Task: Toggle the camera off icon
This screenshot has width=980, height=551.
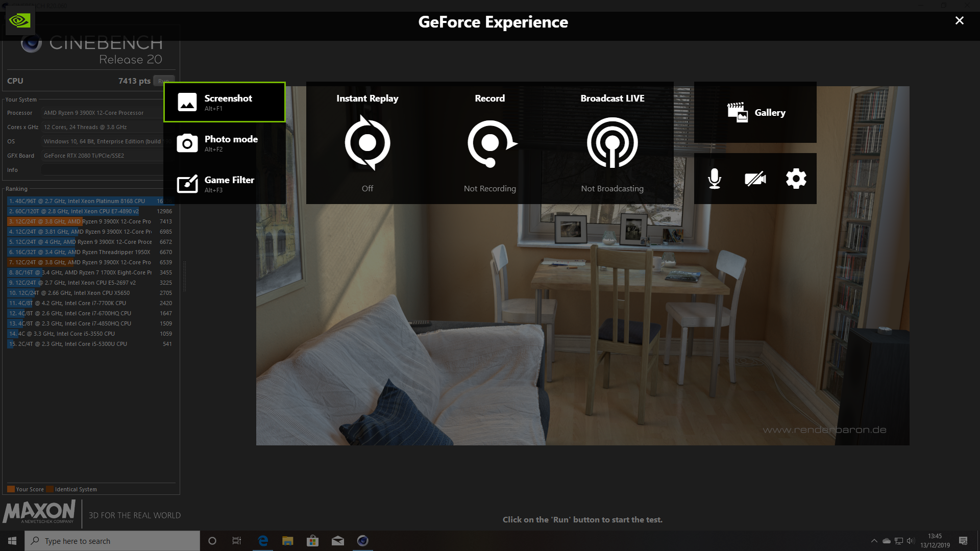Action: [755, 179]
